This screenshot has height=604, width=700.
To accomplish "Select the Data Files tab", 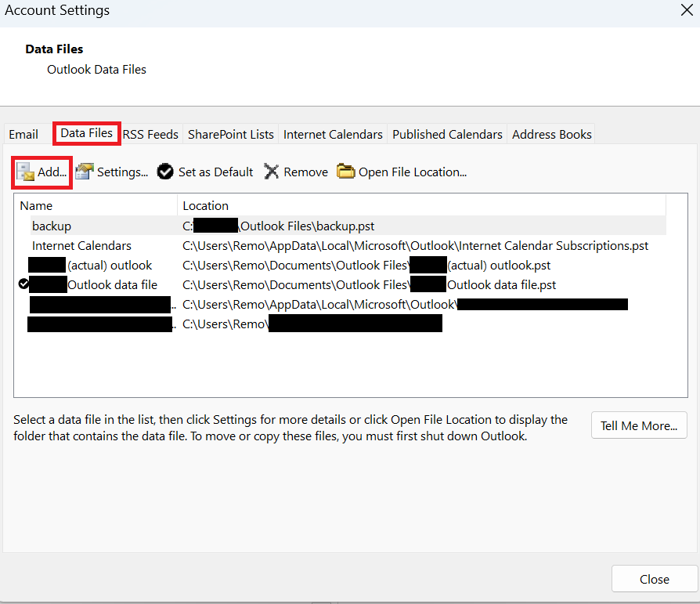I will pos(86,134).
